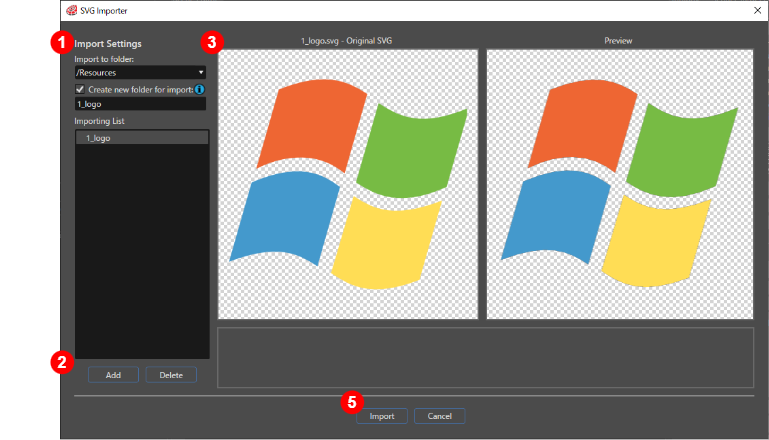
Task: Click the 'Import to folder:' label
Action: click(x=104, y=59)
